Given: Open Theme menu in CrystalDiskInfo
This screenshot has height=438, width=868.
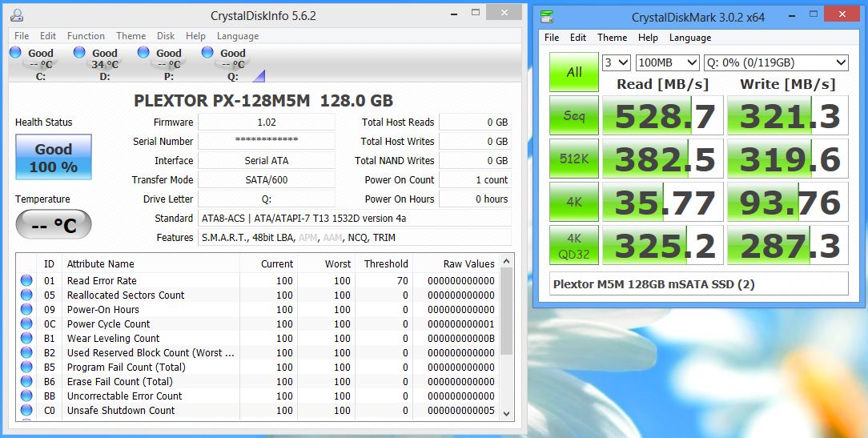Looking at the screenshot, I should (x=131, y=36).
